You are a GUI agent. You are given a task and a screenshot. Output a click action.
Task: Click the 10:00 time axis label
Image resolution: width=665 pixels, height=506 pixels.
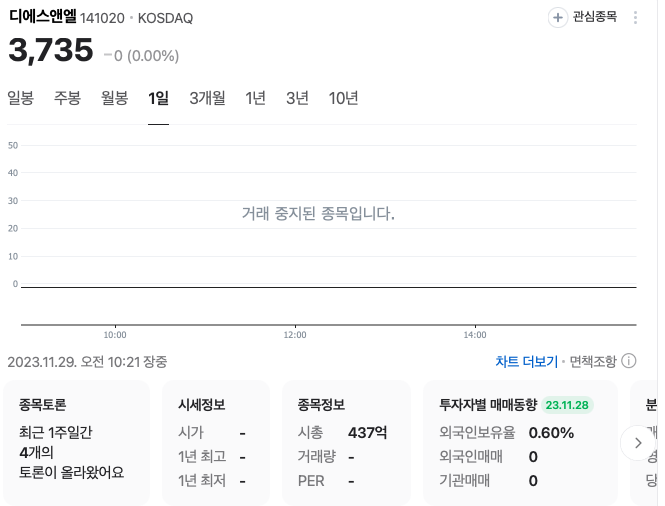[x=115, y=335]
